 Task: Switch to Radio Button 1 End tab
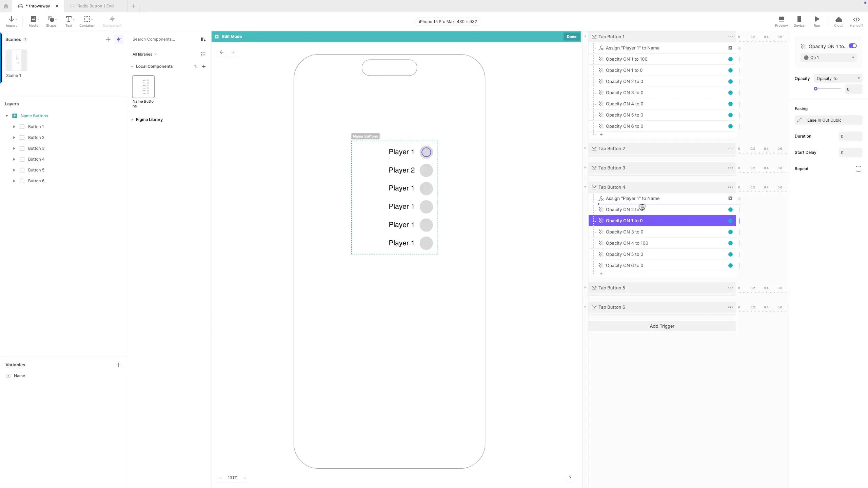(x=95, y=6)
